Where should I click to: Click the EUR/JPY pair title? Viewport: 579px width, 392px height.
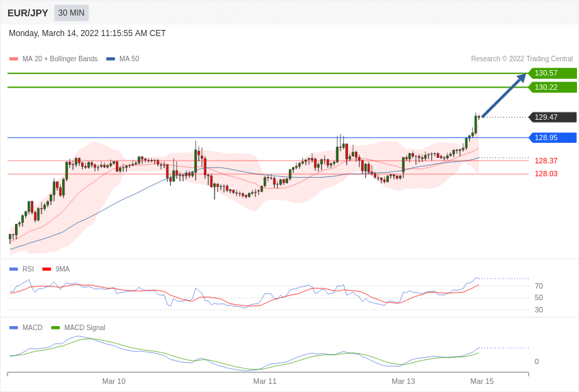pos(28,13)
